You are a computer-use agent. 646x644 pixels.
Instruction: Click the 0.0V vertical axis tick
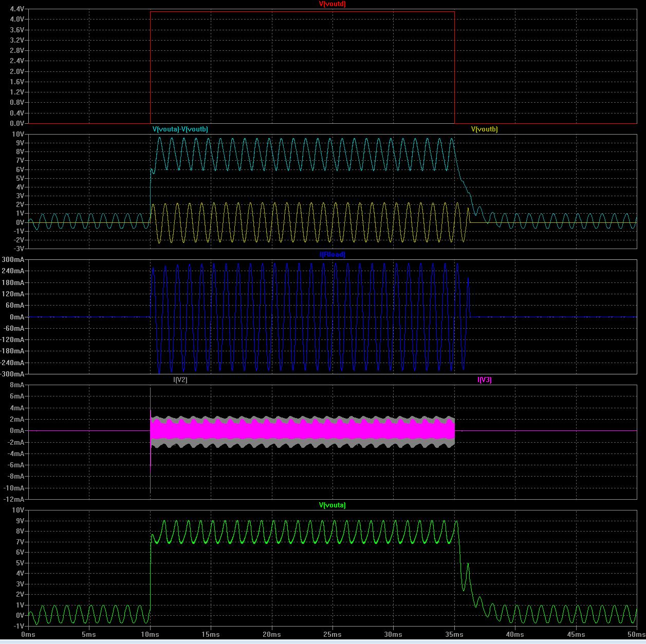pos(16,124)
